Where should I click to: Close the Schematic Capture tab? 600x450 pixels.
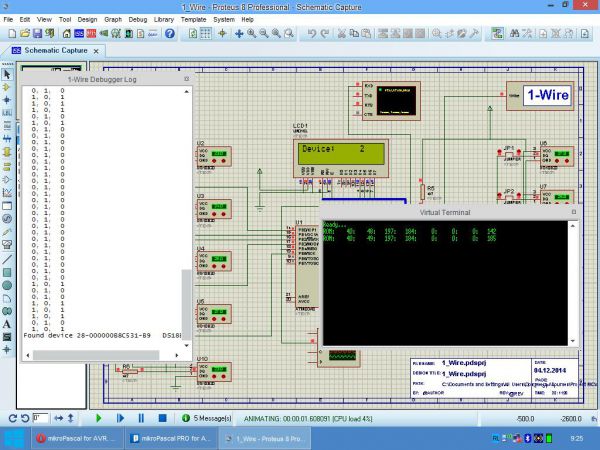[96, 51]
